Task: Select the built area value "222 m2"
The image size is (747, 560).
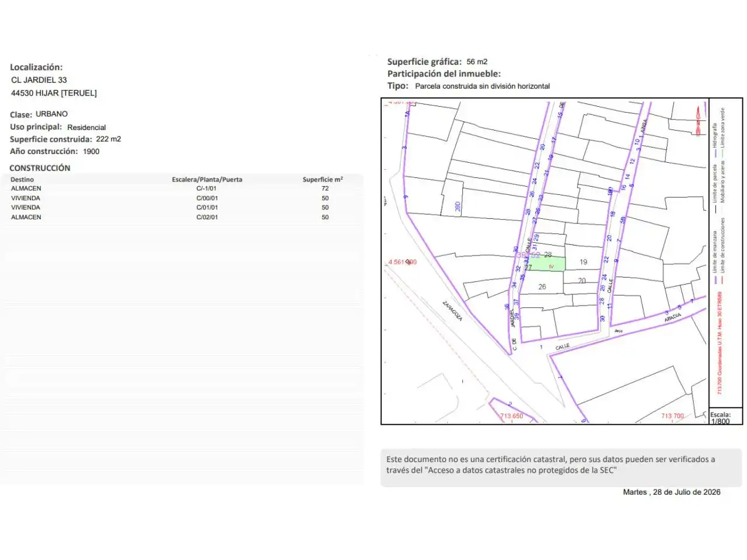Action: coord(109,139)
